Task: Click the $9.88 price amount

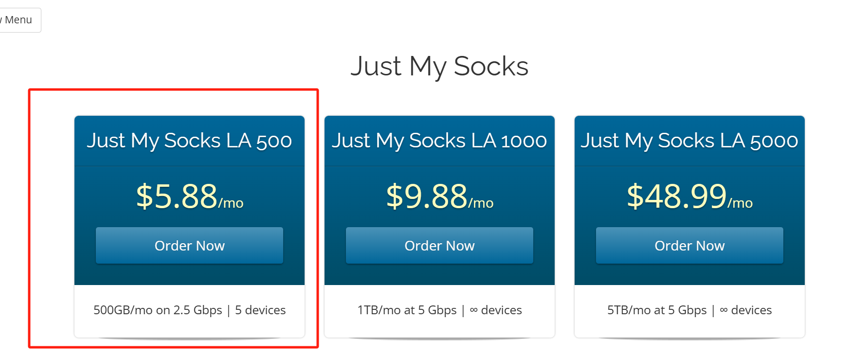Action: pyautogui.click(x=427, y=197)
